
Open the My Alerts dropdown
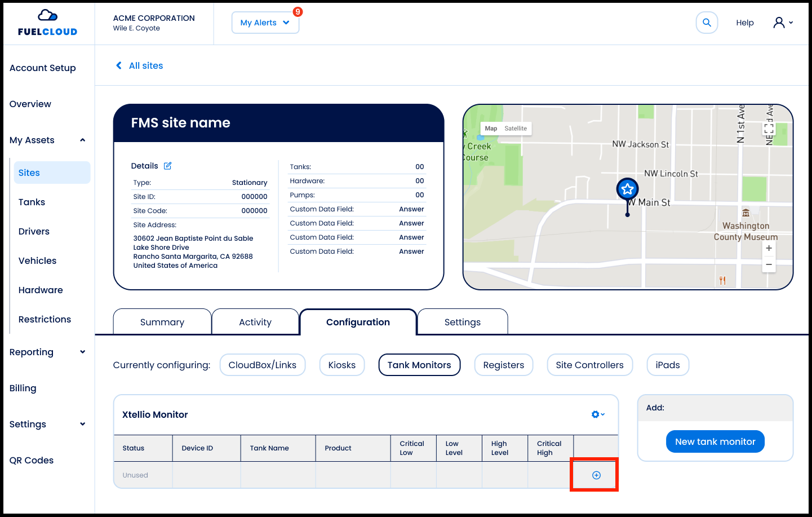click(x=265, y=23)
